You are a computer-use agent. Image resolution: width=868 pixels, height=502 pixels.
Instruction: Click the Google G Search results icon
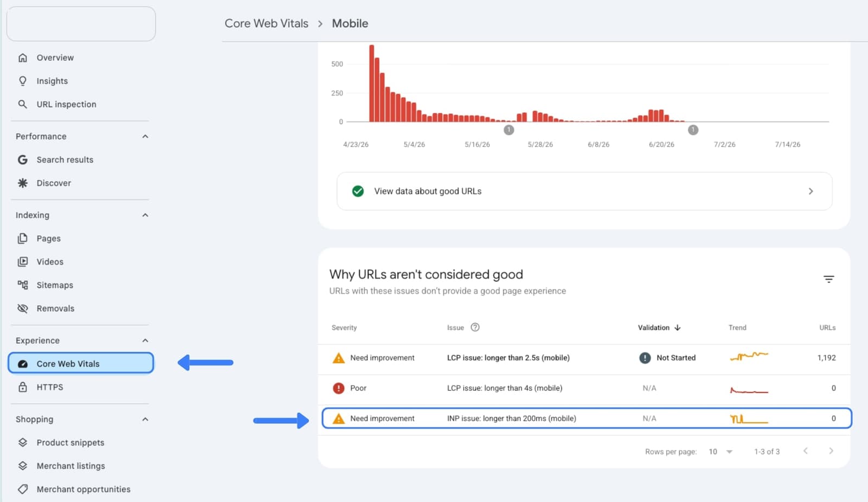click(22, 159)
